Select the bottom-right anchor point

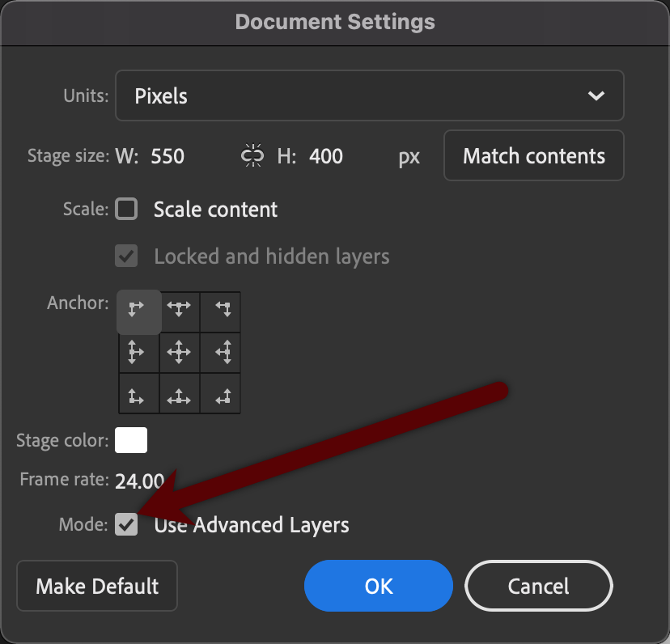(219, 393)
